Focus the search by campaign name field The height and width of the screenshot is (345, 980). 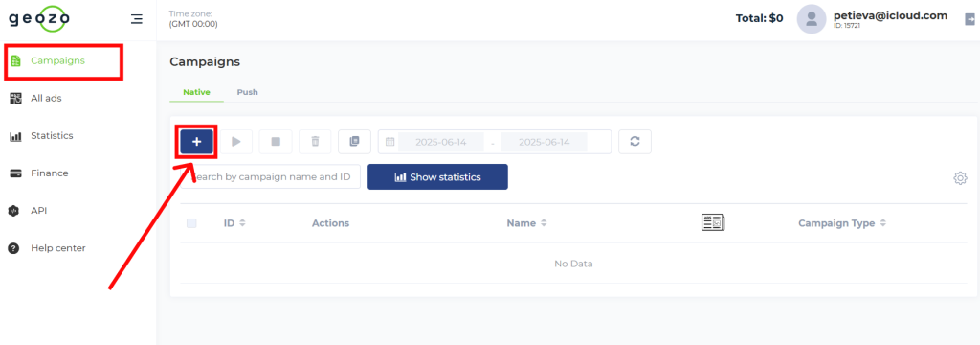[x=271, y=176]
